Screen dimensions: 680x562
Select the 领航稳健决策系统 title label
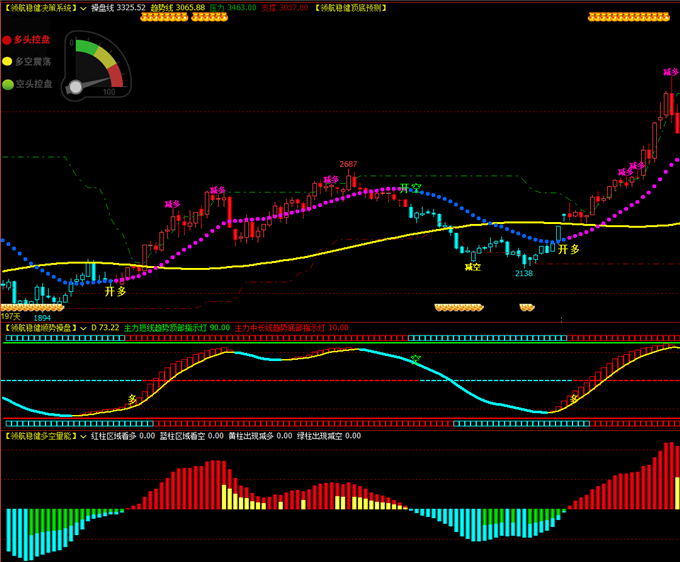pos(40,8)
